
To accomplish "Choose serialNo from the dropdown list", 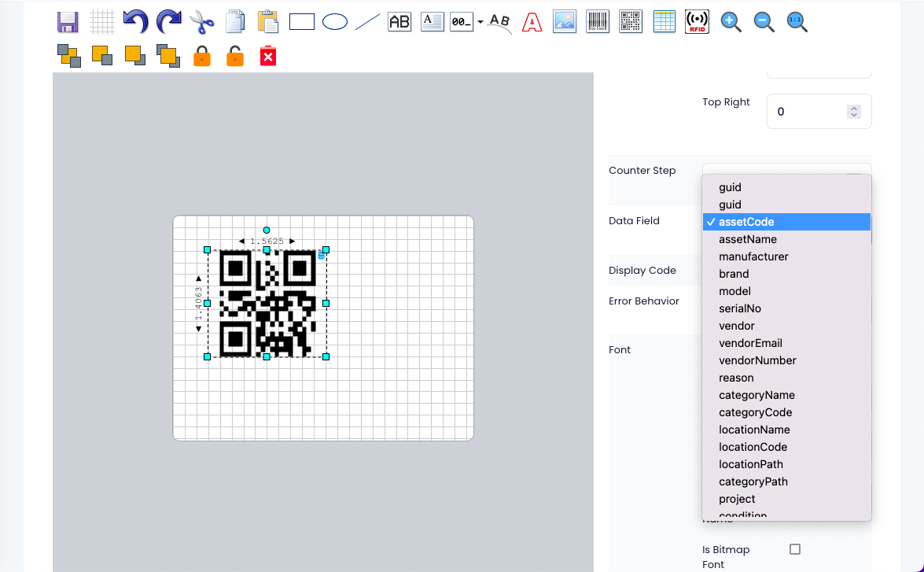I will pyautogui.click(x=786, y=308).
